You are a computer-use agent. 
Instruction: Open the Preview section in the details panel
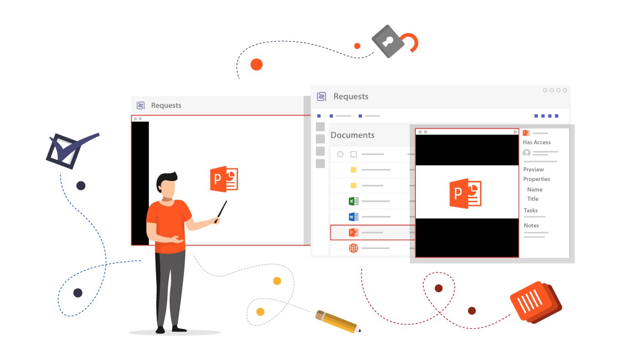[534, 169]
